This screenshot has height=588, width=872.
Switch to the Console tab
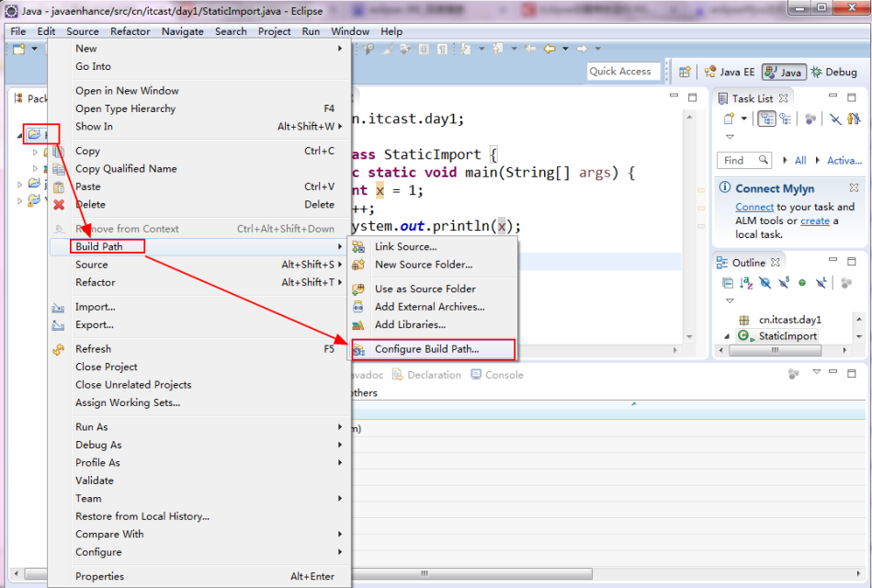497,375
